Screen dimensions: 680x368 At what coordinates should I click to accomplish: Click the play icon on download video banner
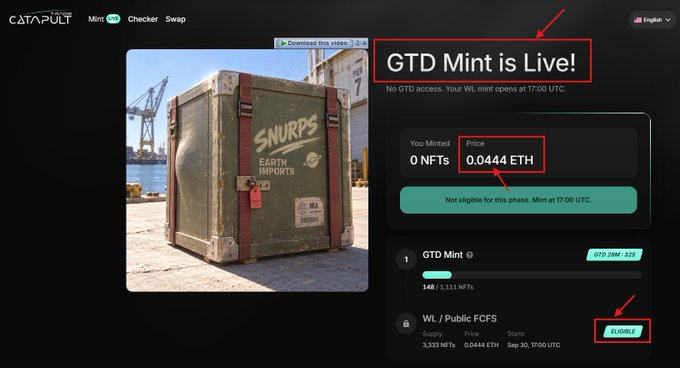coord(283,43)
